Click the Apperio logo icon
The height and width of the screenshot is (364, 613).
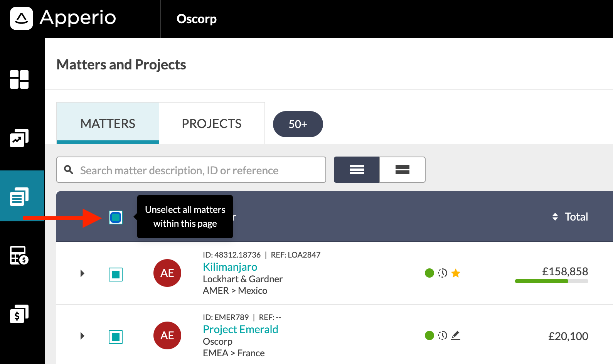(21, 18)
